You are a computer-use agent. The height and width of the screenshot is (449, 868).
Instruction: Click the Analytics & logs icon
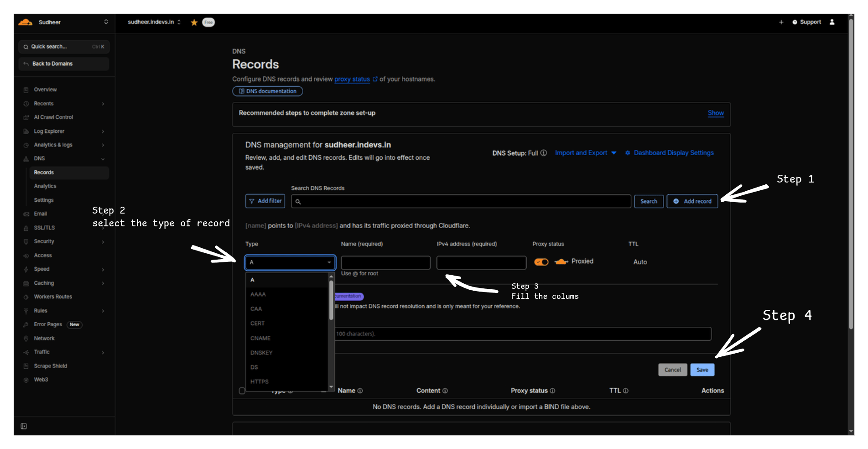pyautogui.click(x=26, y=145)
